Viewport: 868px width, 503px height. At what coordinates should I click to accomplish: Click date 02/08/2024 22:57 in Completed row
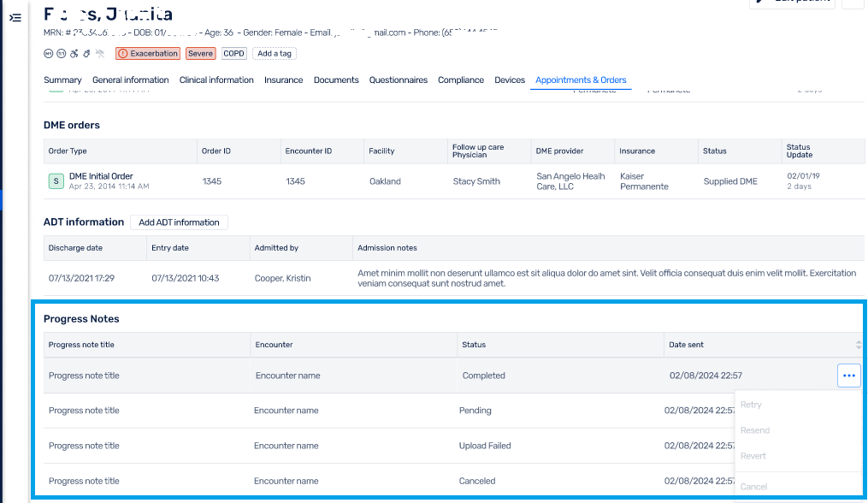pyautogui.click(x=706, y=376)
